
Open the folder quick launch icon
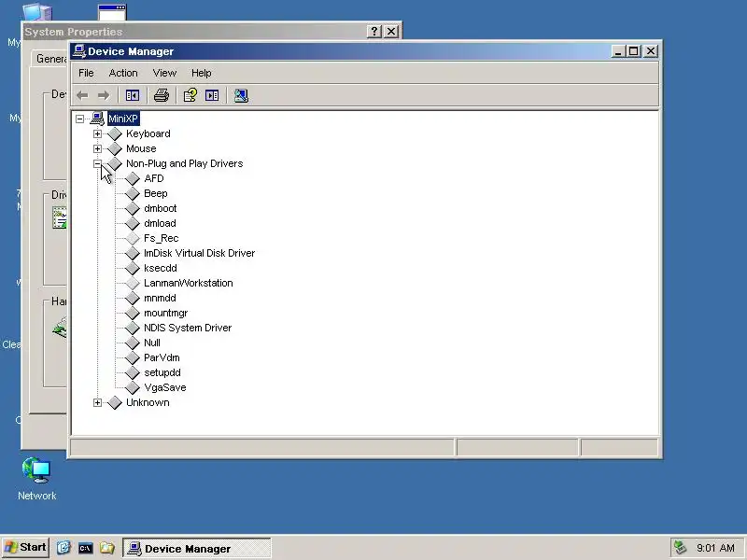[x=107, y=548]
